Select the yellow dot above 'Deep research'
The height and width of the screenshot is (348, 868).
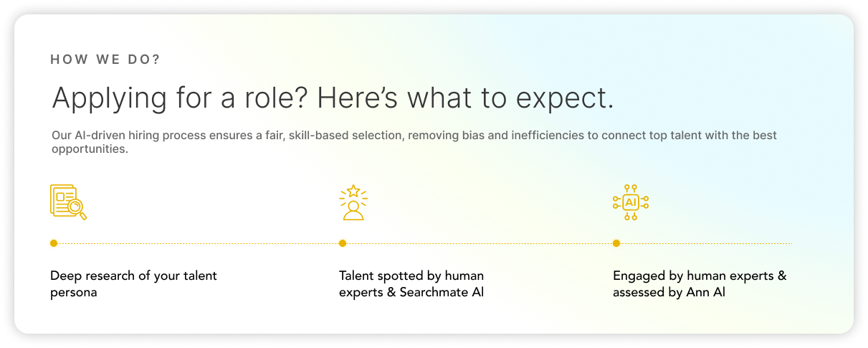[54, 243]
